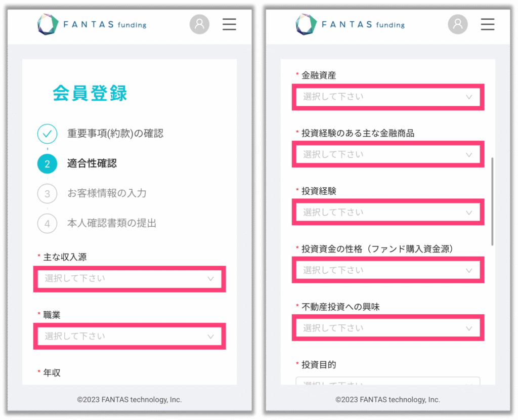The width and height of the screenshot is (518, 420).
Task: Click the step 2 適合性確認 circle
Action: [x=47, y=163]
